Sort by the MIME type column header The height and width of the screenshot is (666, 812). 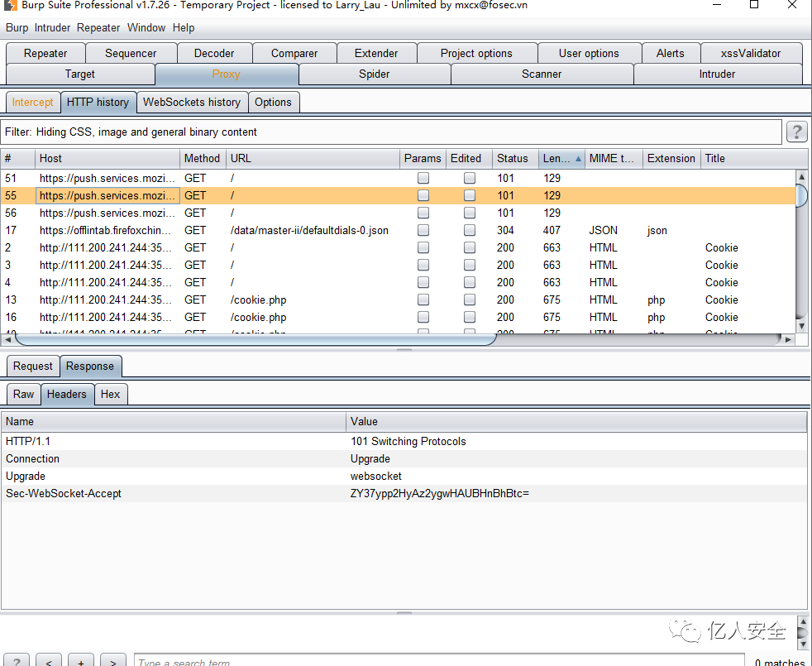click(614, 159)
